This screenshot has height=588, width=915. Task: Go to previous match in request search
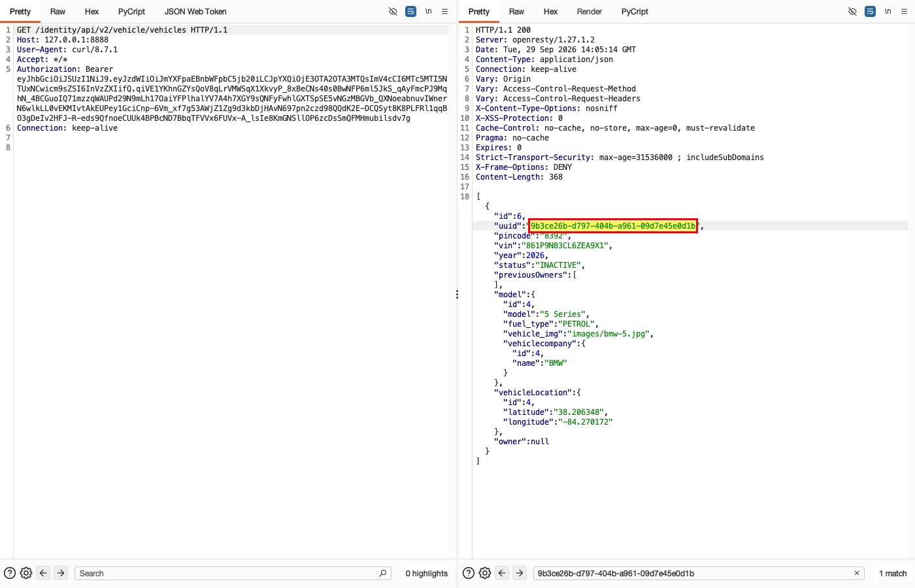[x=43, y=573]
